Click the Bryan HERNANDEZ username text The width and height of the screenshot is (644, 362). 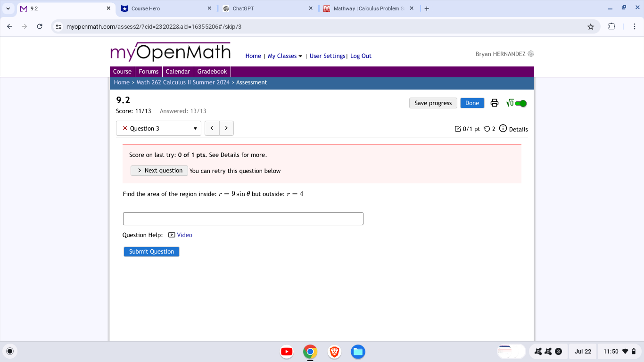click(x=500, y=54)
